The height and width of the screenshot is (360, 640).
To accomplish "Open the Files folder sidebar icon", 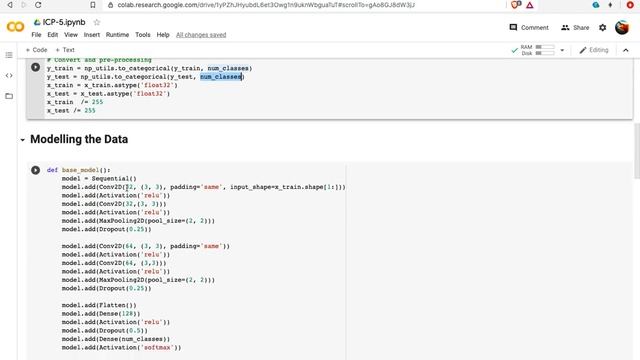I will [x=9, y=96].
